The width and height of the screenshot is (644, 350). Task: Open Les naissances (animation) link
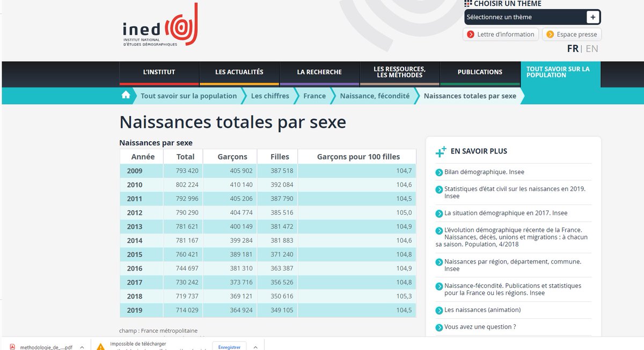click(482, 310)
